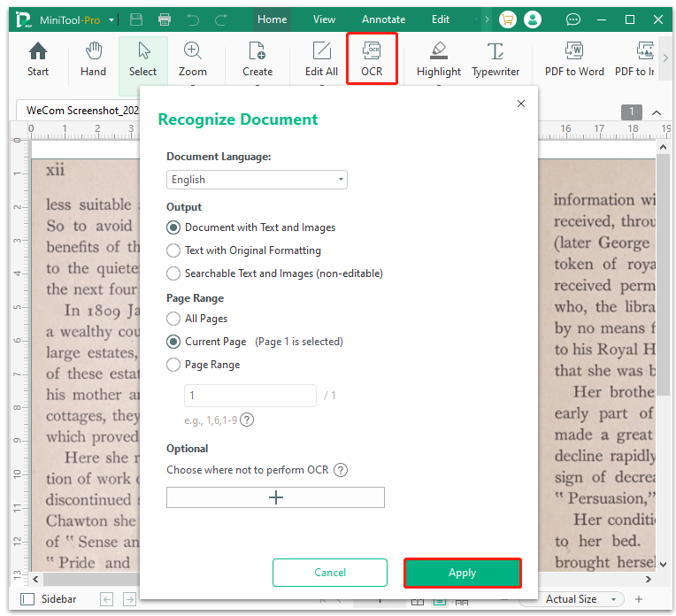This screenshot has height=616, width=676.
Task: Click the page number 1 indicator
Action: (632, 112)
